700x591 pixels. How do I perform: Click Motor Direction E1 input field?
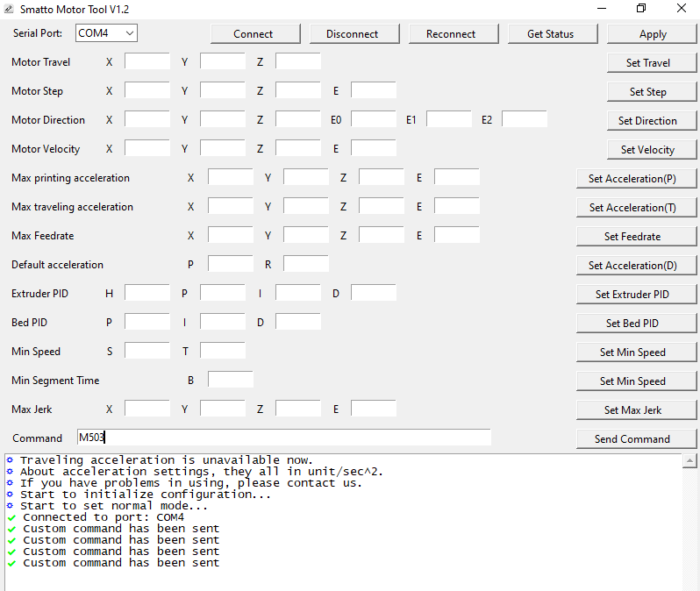449,119
